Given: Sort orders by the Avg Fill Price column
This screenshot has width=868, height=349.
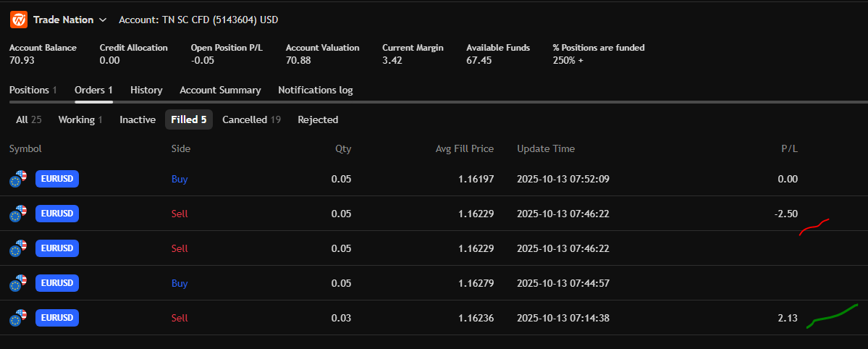Looking at the screenshot, I should point(464,148).
